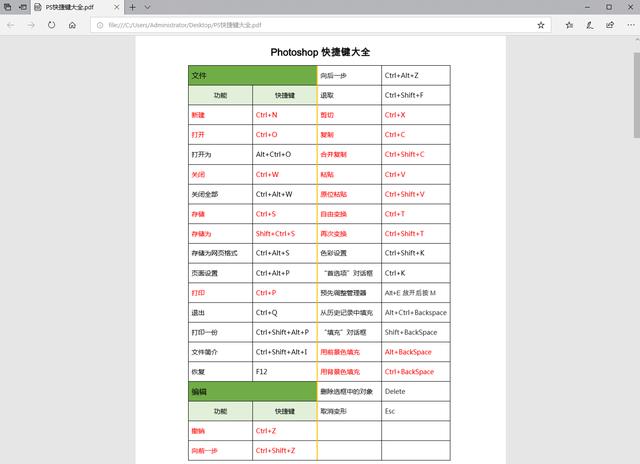Click the Ctrl+Shift+Alt+I cell
640x464 pixels.
[x=284, y=352]
